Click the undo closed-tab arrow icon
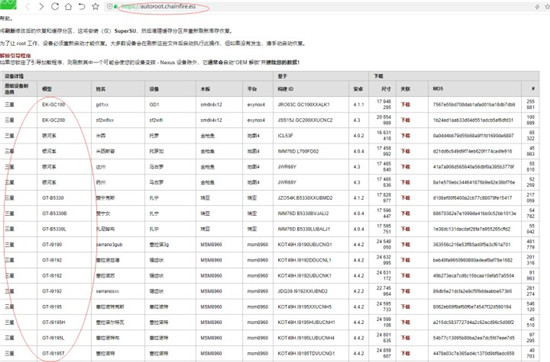Viewport: 550px width, 362px height. click(81, 6)
